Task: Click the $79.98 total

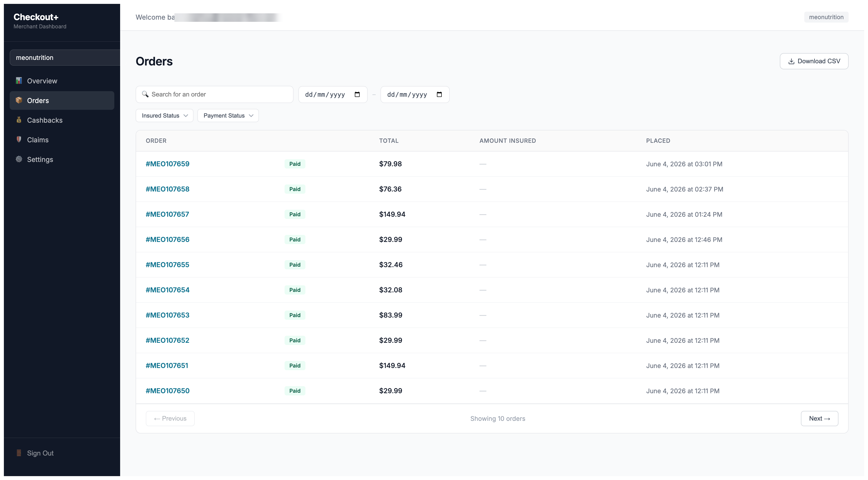Action: click(x=390, y=164)
